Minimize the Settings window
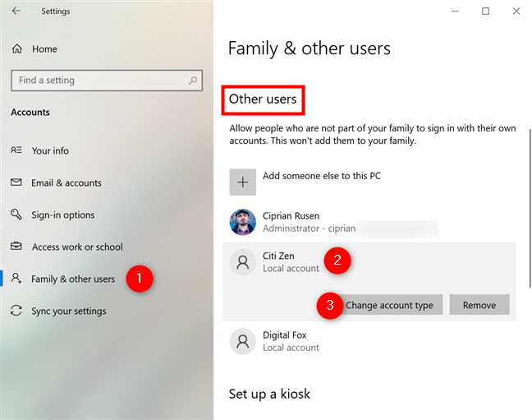Image resolution: width=532 pixels, height=420 pixels. click(x=455, y=12)
